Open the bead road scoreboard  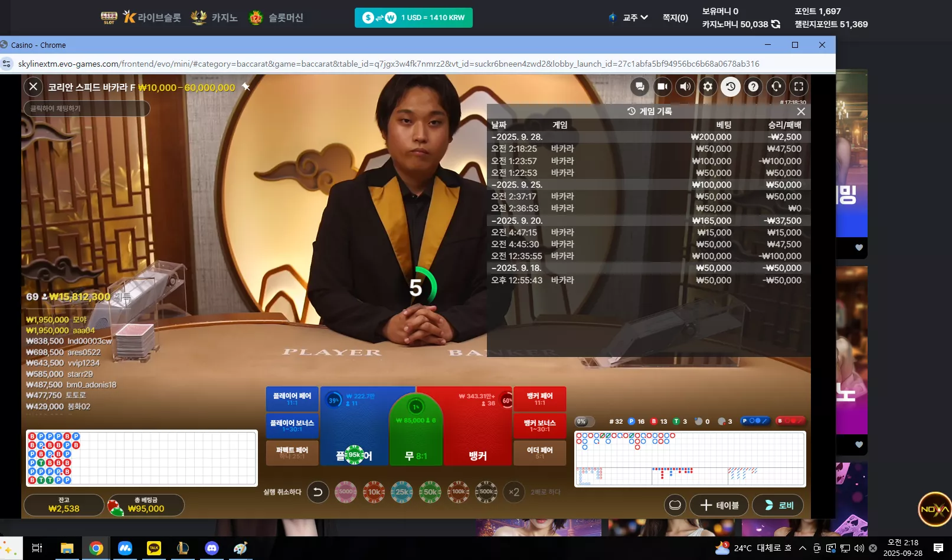point(142,458)
